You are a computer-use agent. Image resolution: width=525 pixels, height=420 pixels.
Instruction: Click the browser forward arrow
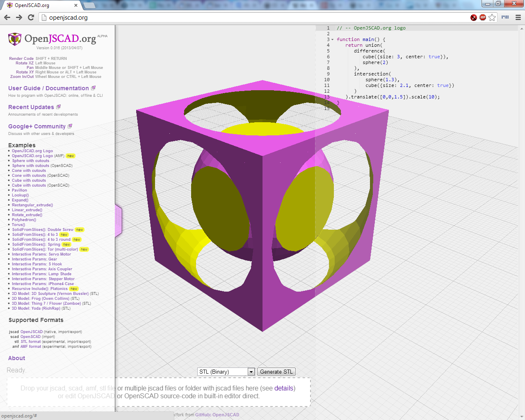click(x=19, y=17)
